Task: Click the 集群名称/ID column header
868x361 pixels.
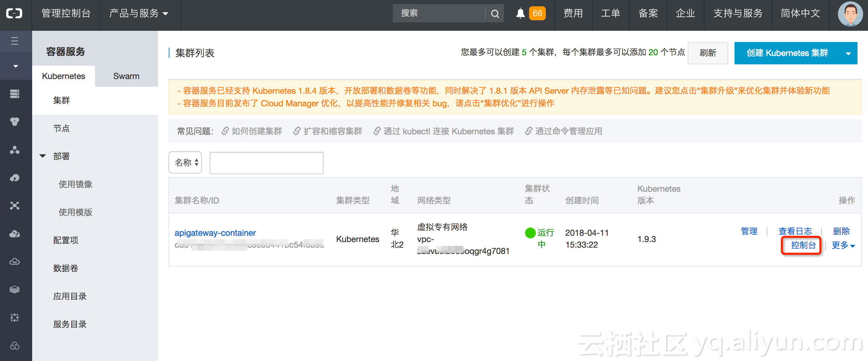Action: tap(197, 200)
